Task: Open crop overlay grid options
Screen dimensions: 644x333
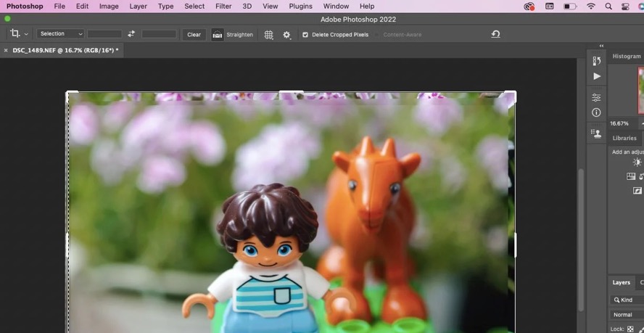Action: [268, 34]
